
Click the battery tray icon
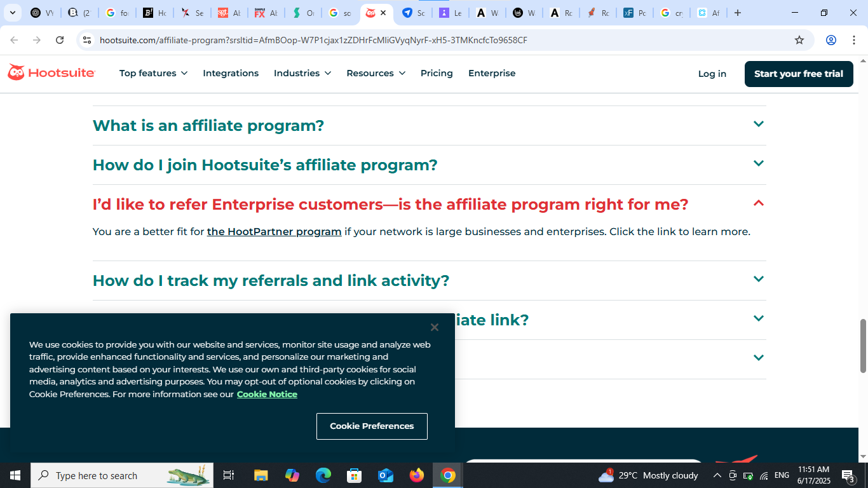pyautogui.click(x=748, y=475)
